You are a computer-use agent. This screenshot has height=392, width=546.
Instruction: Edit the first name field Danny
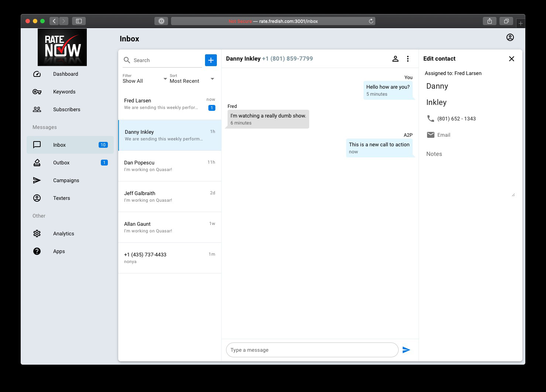tap(470, 86)
